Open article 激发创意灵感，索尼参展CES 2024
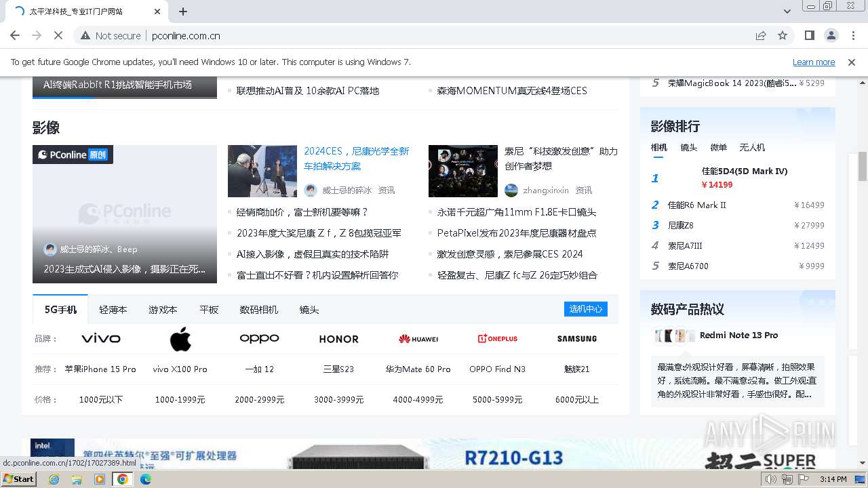Viewport: 868px width, 488px height. coord(510,254)
